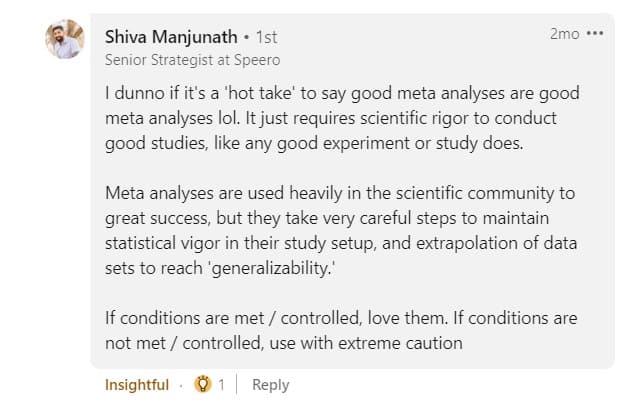Click the words 'great success' in comment
This screenshot has height=402, width=627.
157,218
